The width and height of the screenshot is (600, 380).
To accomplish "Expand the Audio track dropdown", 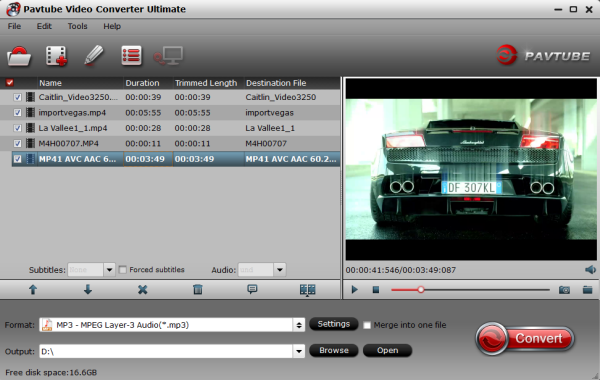I will pos(280,270).
